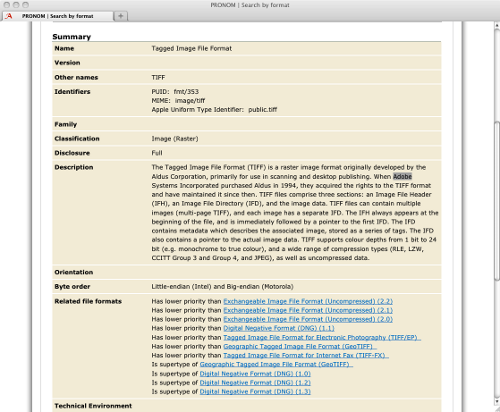Click the Related file formats row label
500x412 pixels.
point(88,301)
